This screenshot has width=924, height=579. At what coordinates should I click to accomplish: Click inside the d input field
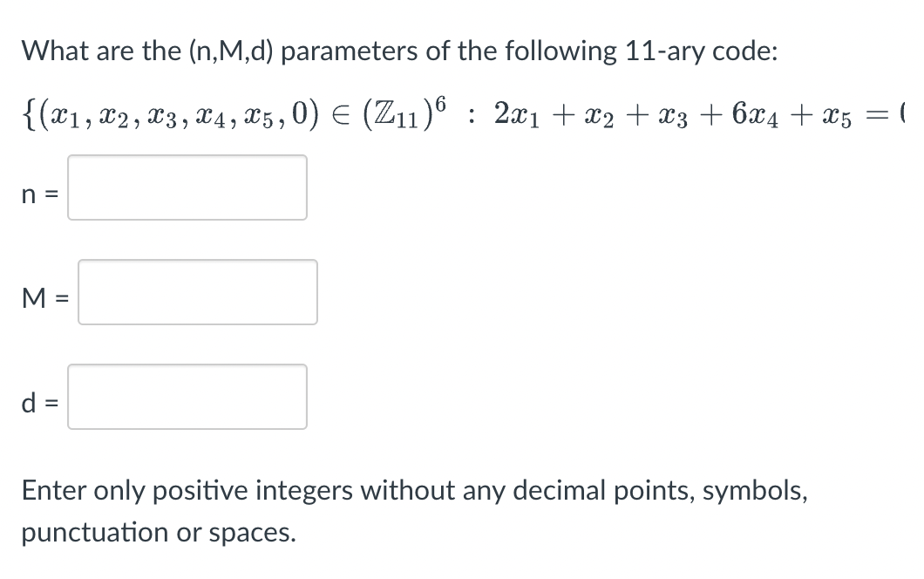click(187, 397)
